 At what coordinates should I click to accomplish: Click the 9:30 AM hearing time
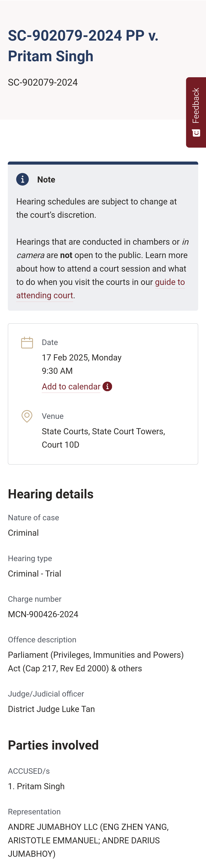[x=57, y=371]
